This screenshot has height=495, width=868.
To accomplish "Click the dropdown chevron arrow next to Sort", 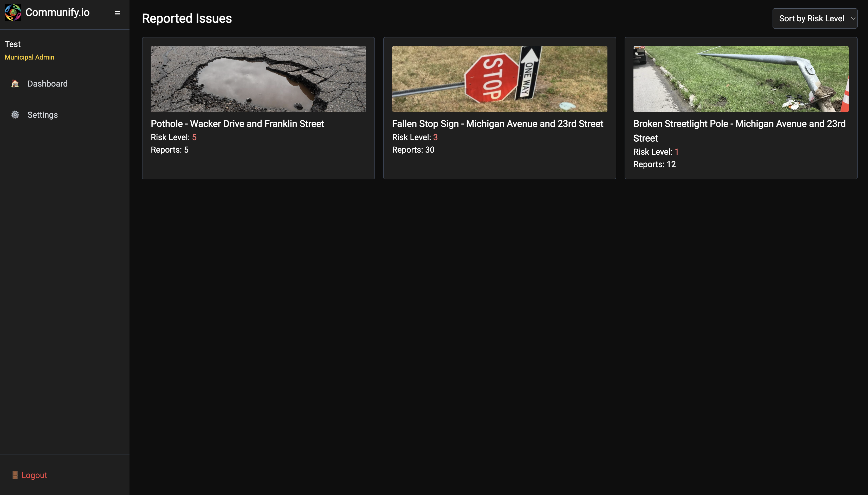I will 853,18.
